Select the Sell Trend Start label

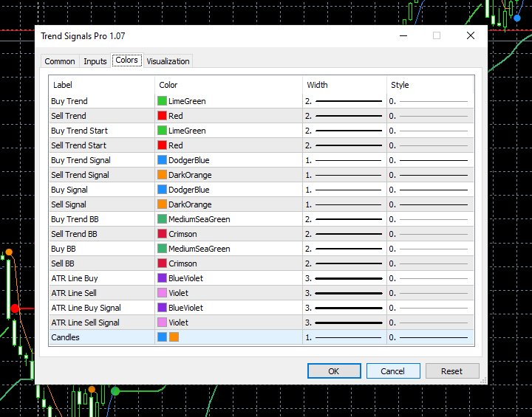79,145
